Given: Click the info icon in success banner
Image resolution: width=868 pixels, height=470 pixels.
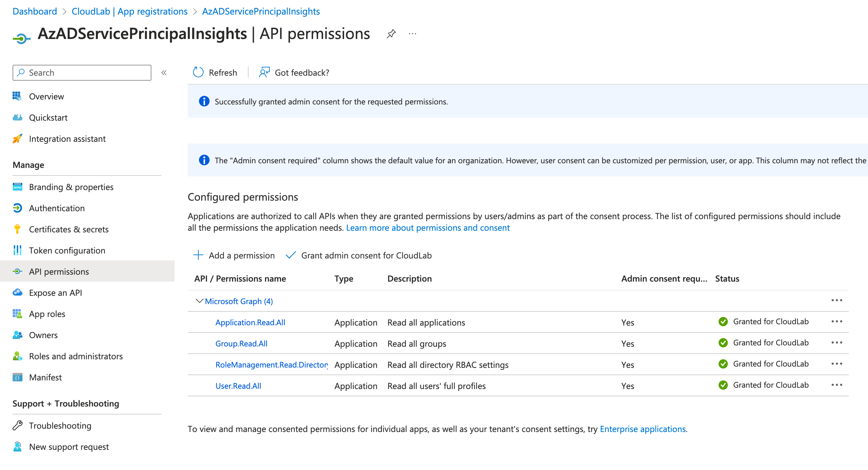Looking at the screenshot, I should coord(204,101).
